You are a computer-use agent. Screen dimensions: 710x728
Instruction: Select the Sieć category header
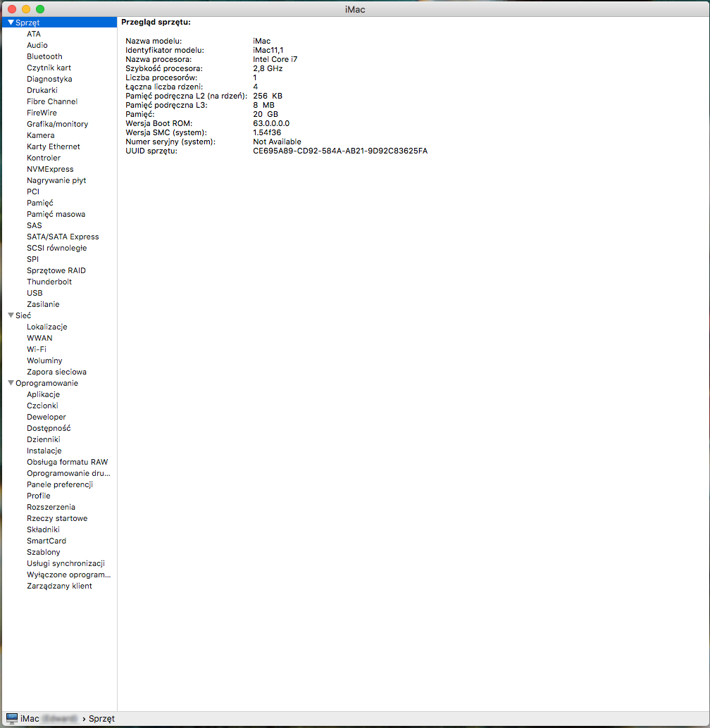(23, 315)
